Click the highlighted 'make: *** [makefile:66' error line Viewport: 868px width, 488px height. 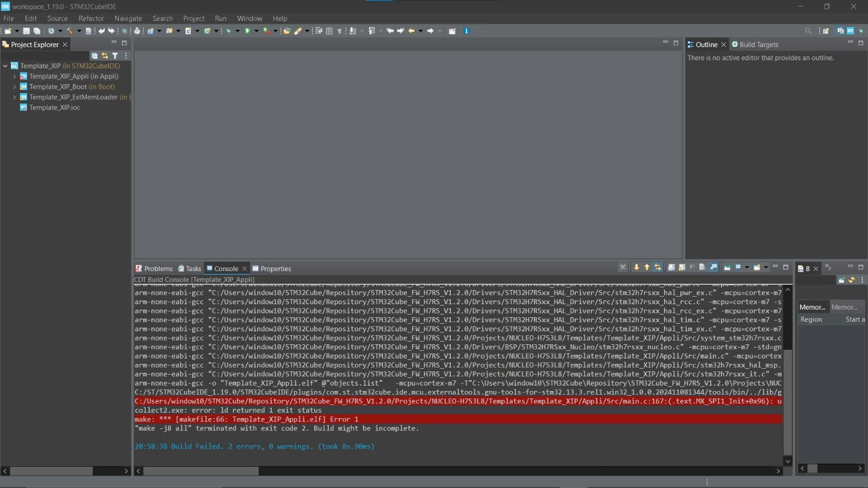458,419
